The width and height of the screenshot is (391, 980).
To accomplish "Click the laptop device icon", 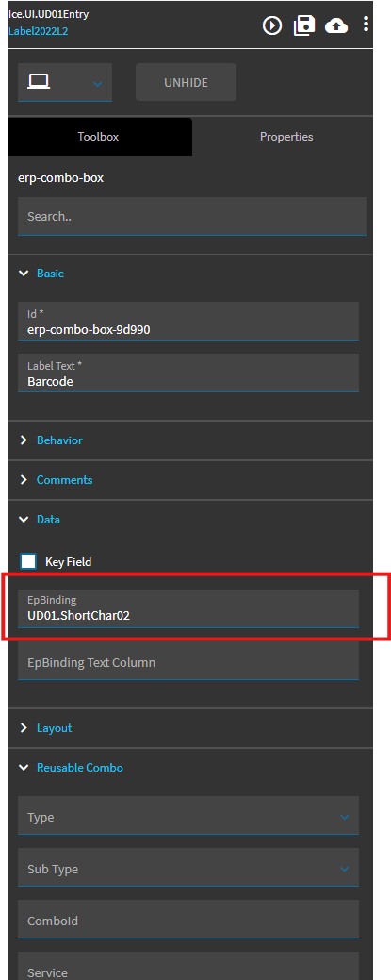I will point(39,81).
